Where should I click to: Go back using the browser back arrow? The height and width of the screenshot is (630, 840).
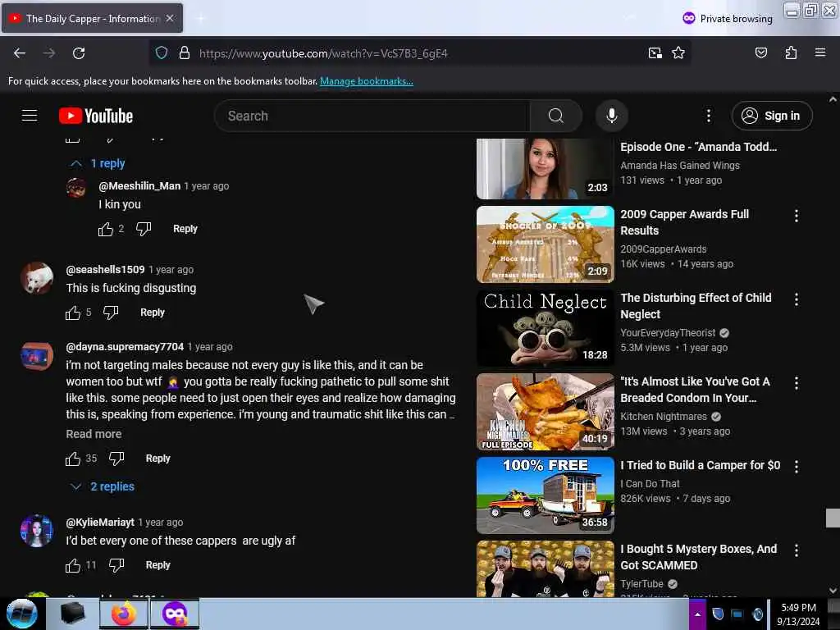(x=20, y=53)
